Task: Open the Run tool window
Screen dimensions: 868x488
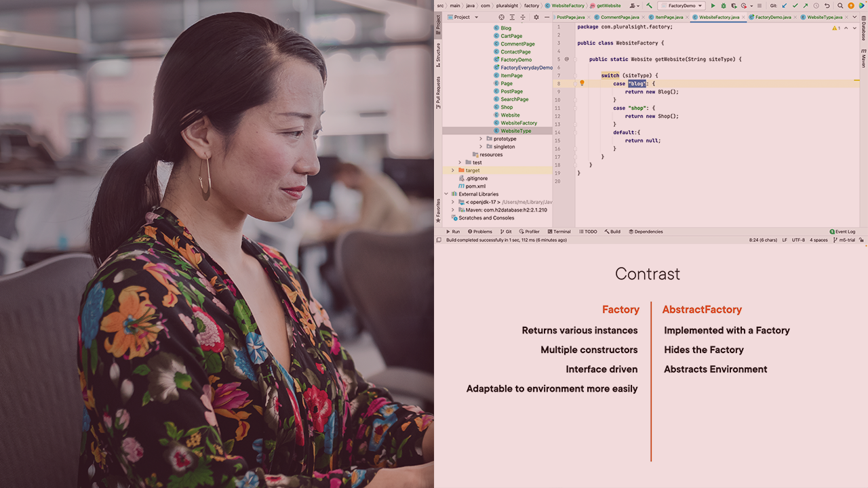Action: click(x=453, y=232)
